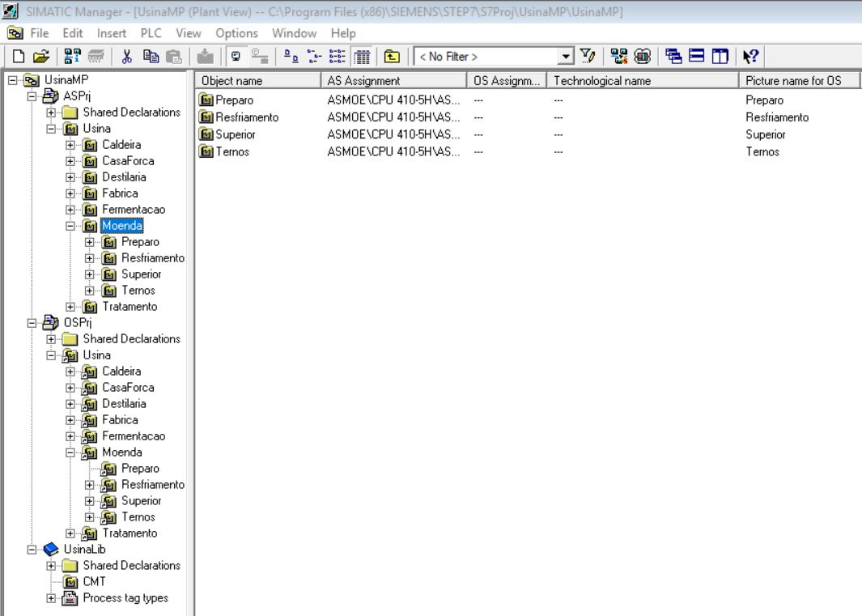Click the Tile Horizontally icon

[x=697, y=56]
